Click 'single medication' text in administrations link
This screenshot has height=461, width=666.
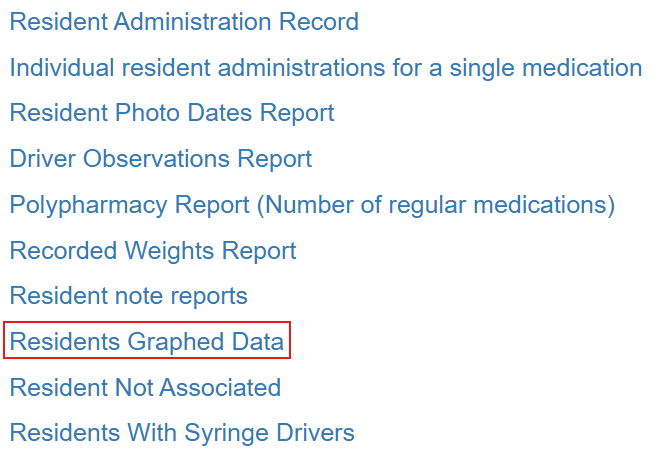click(x=546, y=68)
